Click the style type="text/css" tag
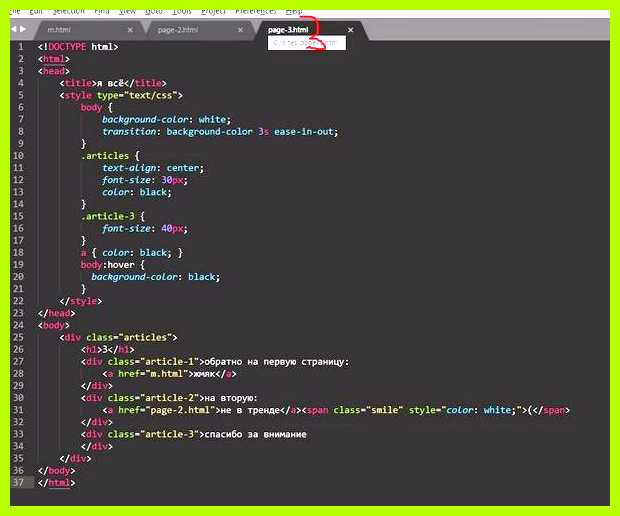 pos(121,95)
